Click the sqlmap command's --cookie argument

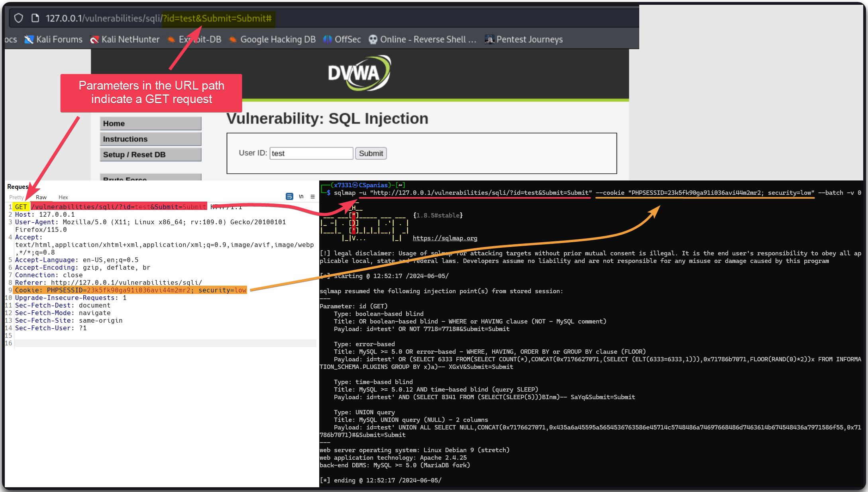(x=705, y=193)
